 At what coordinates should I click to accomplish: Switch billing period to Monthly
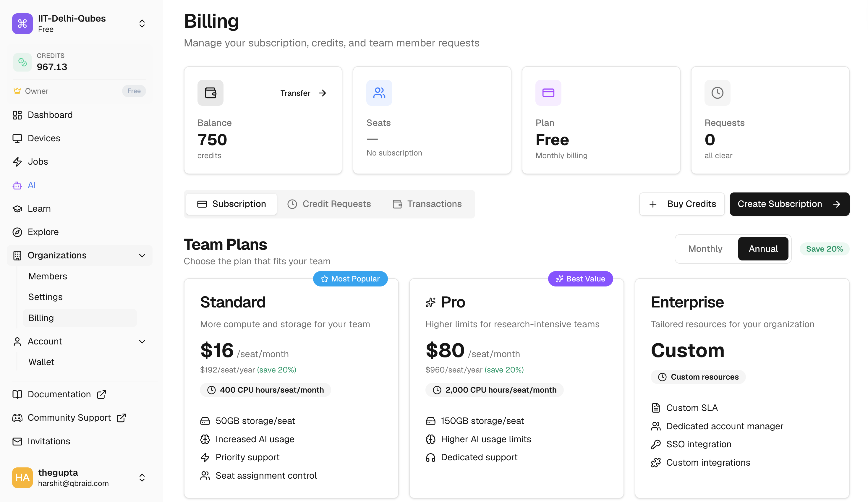pyautogui.click(x=705, y=248)
